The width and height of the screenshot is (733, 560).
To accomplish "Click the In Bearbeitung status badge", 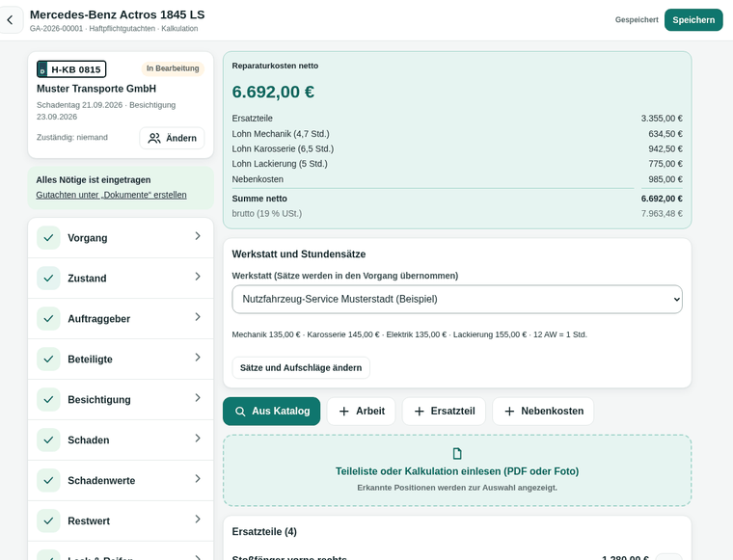I will pos(173,68).
